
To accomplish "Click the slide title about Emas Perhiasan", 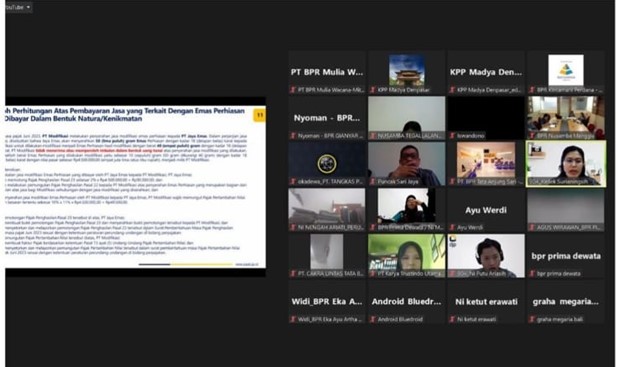I will pyautogui.click(x=125, y=114).
